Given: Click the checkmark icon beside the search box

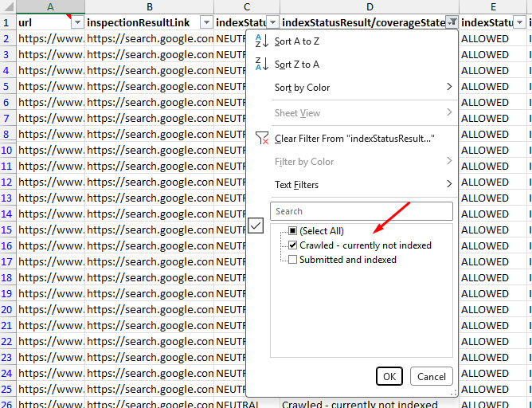Looking at the screenshot, I should [256, 226].
